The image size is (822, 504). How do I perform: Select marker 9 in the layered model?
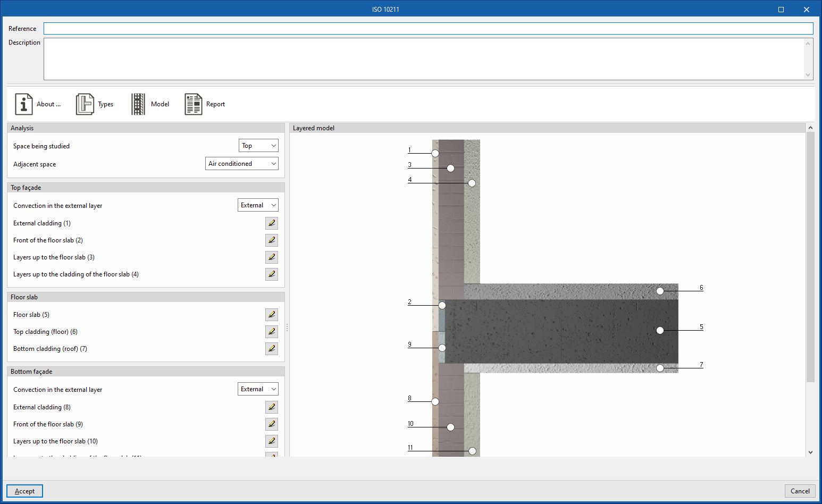442,348
